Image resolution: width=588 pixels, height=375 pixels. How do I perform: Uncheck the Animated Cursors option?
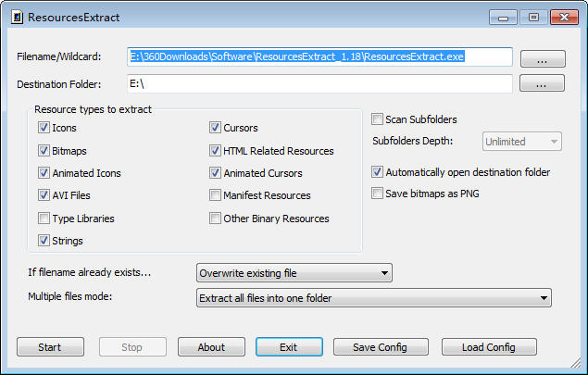tap(215, 172)
